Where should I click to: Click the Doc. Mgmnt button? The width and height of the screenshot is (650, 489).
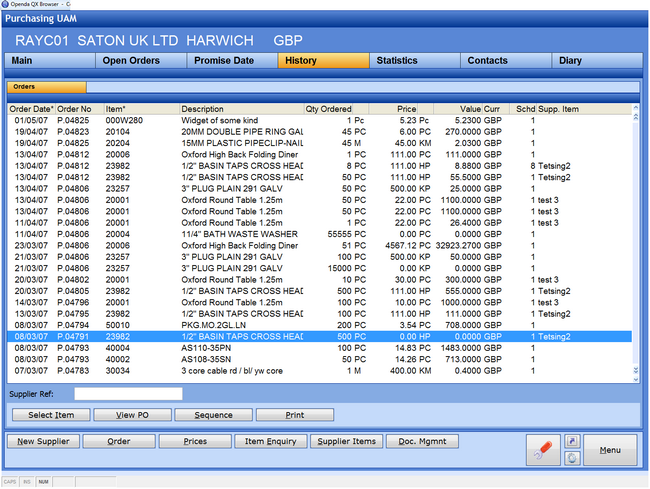[422, 441]
